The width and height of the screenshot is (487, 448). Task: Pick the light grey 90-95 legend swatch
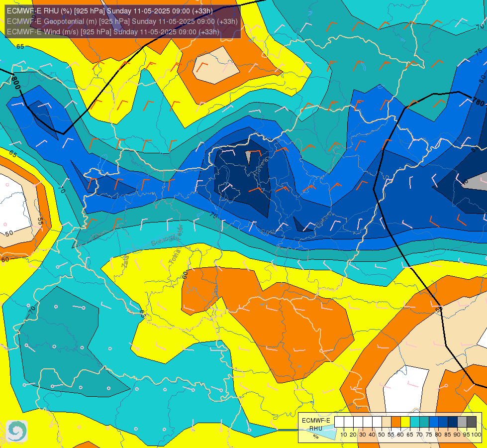462,422
